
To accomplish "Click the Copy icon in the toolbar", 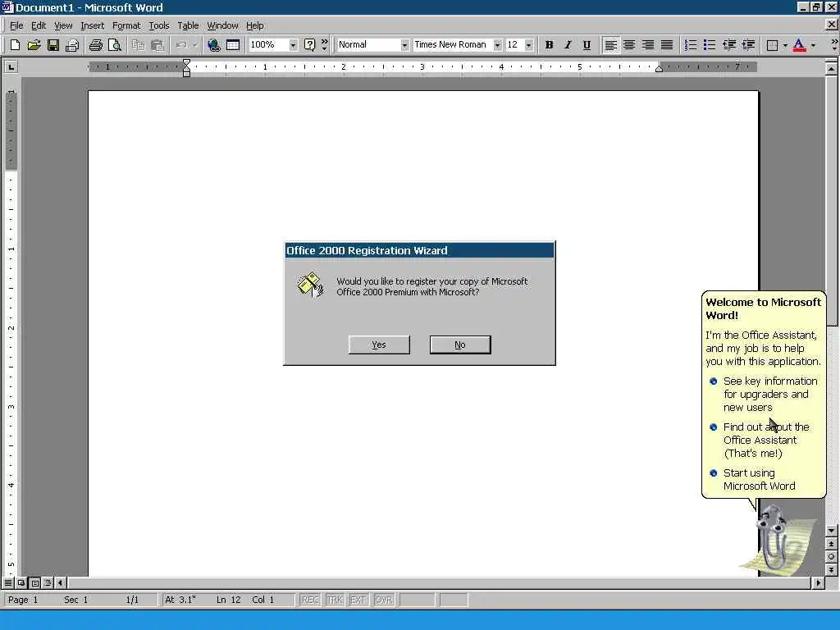I will tap(138, 45).
